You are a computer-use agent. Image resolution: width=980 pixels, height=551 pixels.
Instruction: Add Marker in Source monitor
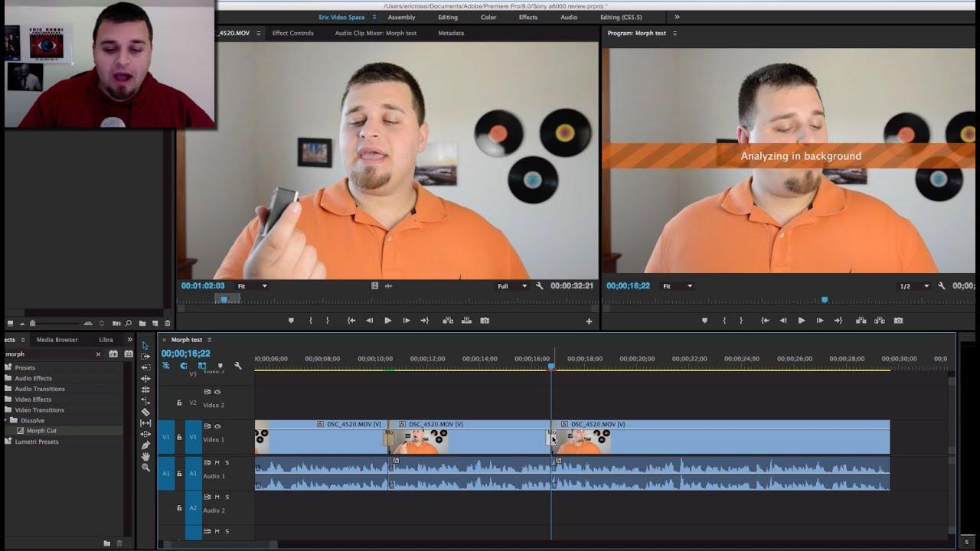point(291,321)
